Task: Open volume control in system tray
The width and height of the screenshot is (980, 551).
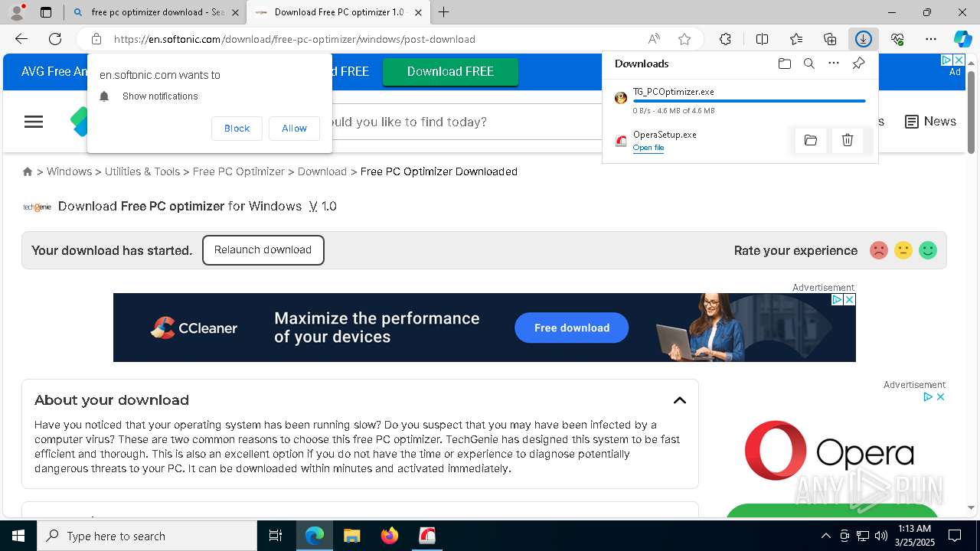Action: (x=881, y=536)
